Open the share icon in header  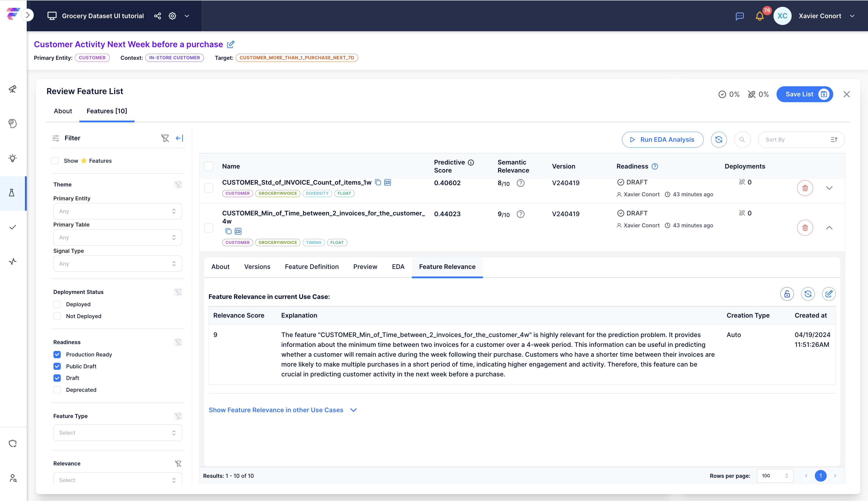tap(158, 16)
